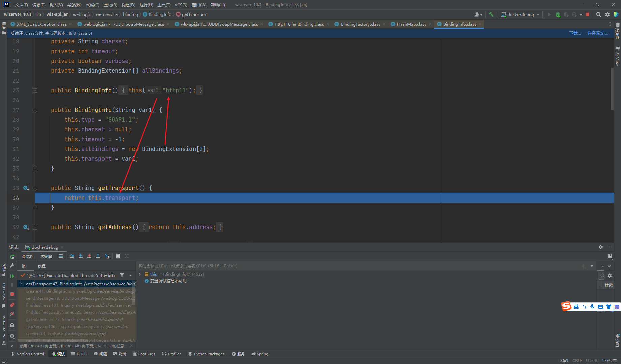
Task: Take a thread dump with the camera icon
Action: coord(12,325)
